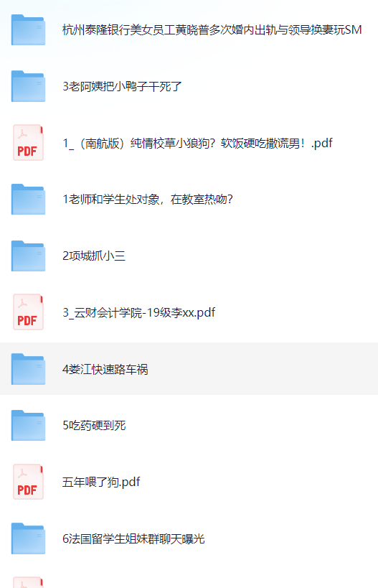Viewport: 378px width, 588px height.
Task: Open the file name 五年喂了狗.pdf
Action: click(101, 482)
